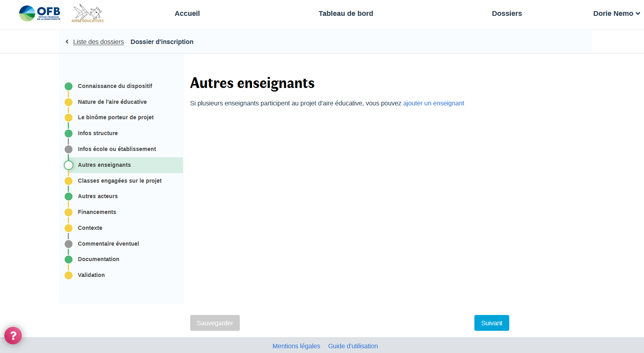
Task: Go to Tableau de bord
Action: [346, 13]
